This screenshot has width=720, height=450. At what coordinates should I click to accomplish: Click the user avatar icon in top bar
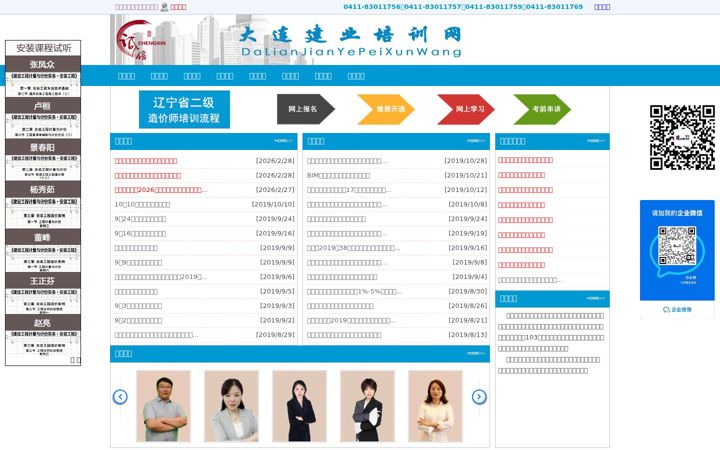(164, 7)
